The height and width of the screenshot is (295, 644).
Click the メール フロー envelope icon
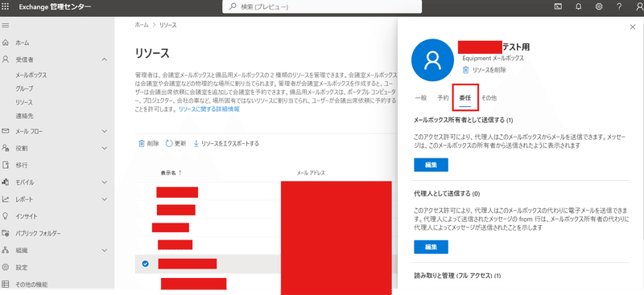(6, 131)
